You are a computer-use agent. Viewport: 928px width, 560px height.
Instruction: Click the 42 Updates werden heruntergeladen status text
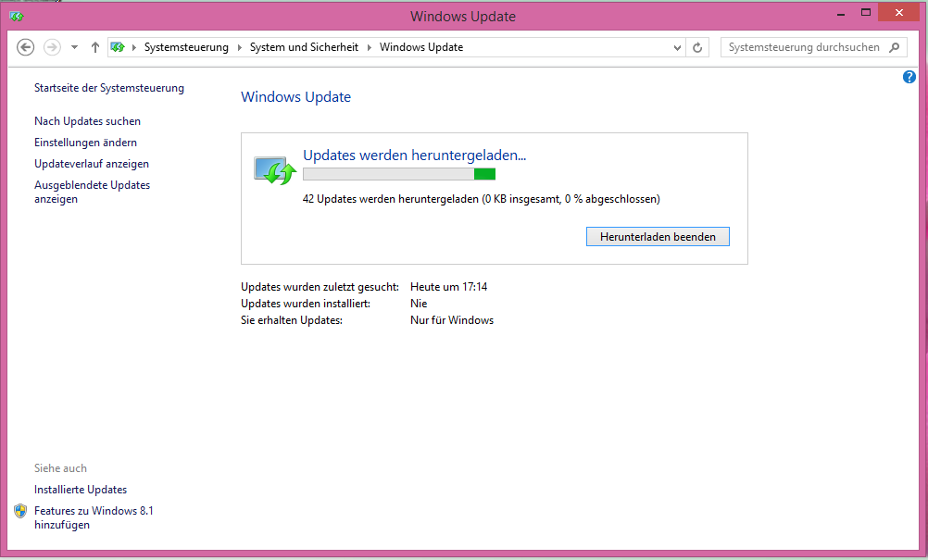pos(482,199)
